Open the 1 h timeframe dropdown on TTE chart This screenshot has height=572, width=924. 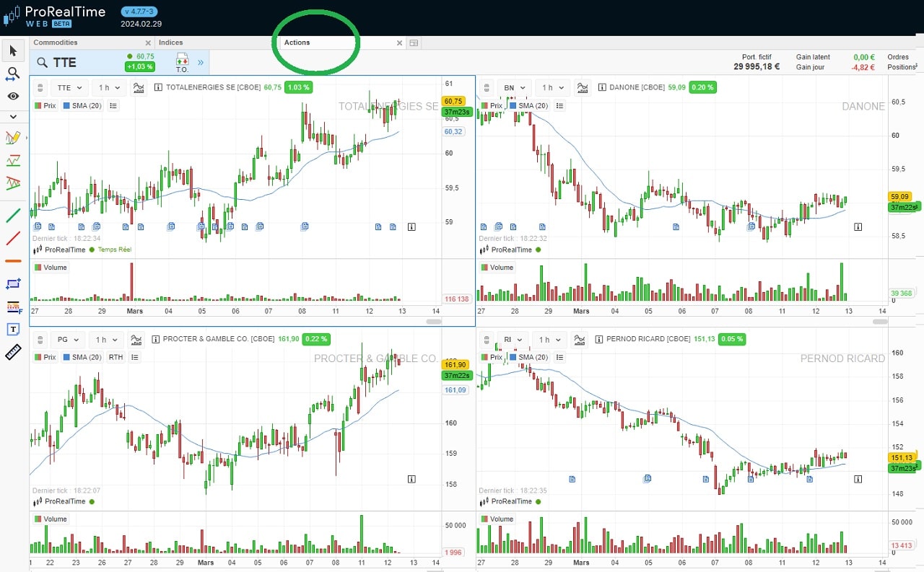109,87
